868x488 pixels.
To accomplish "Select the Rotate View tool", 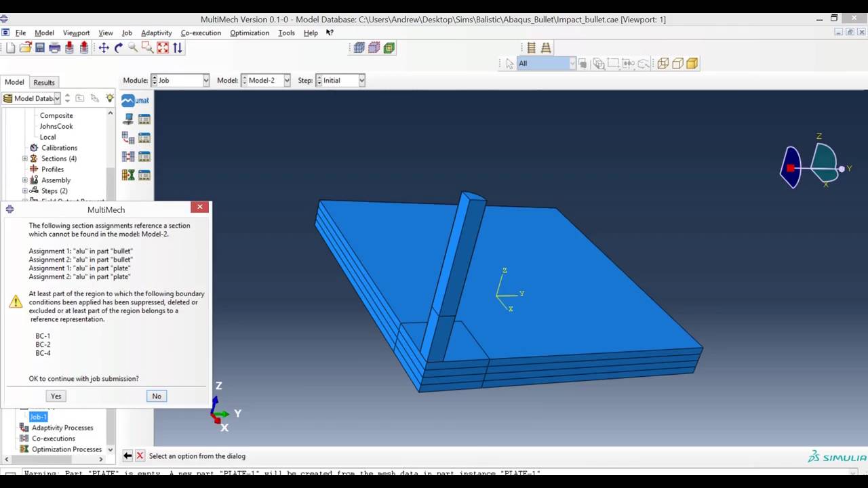I will point(119,47).
